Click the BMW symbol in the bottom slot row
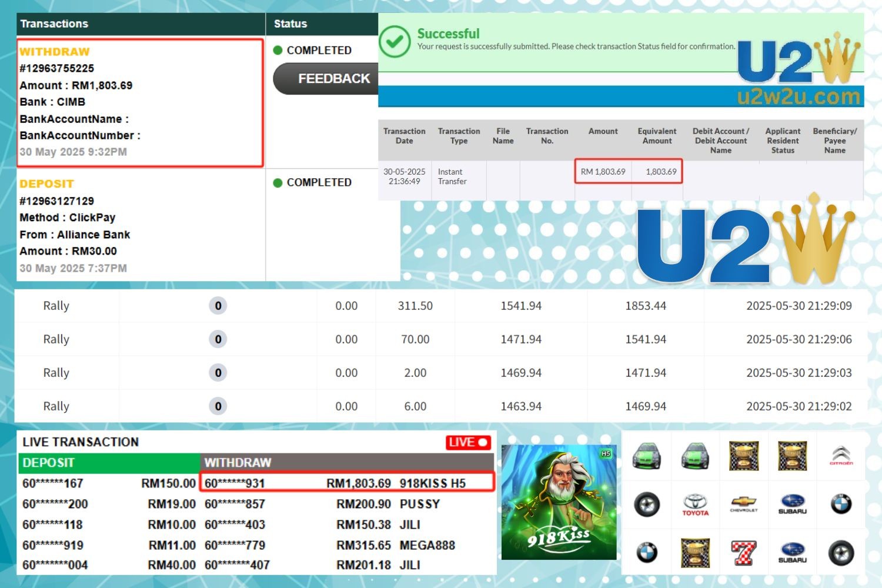 647,553
